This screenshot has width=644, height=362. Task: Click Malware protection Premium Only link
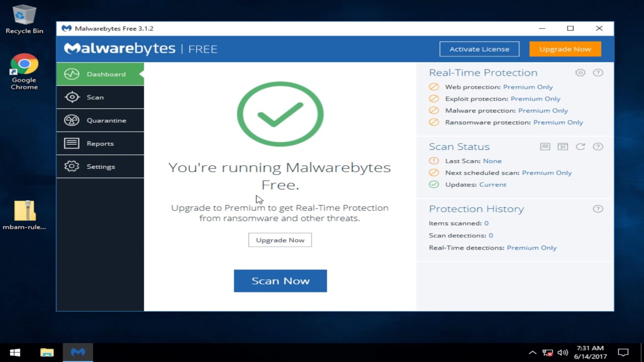pos(543,111)
